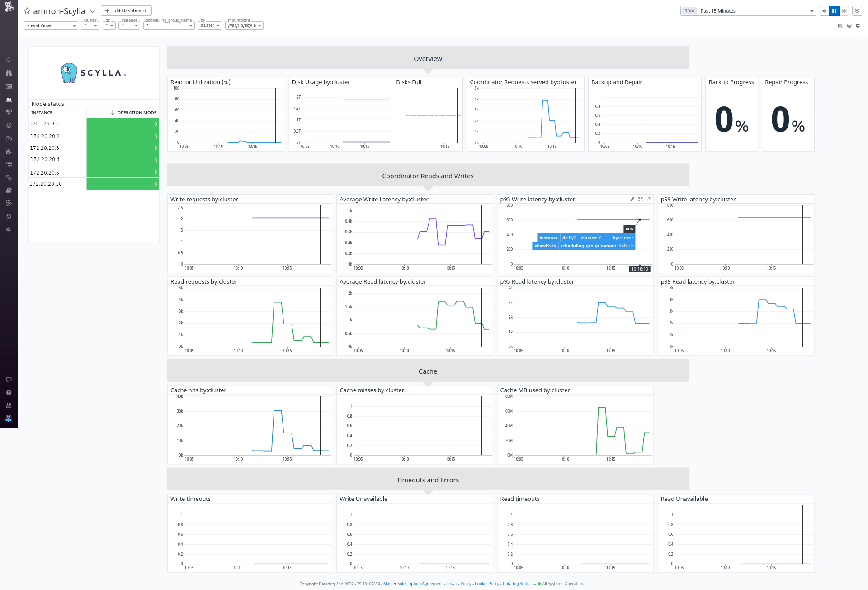Click the expand icon on p95 Write latency panel
This screenshot has height=590, width=868.
(x=641, y=199)
